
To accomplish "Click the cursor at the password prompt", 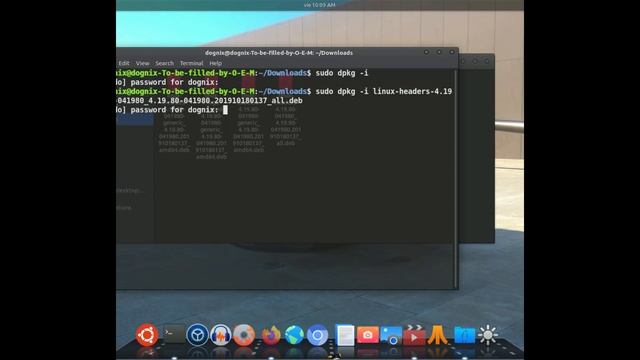I will pos(225,109).
